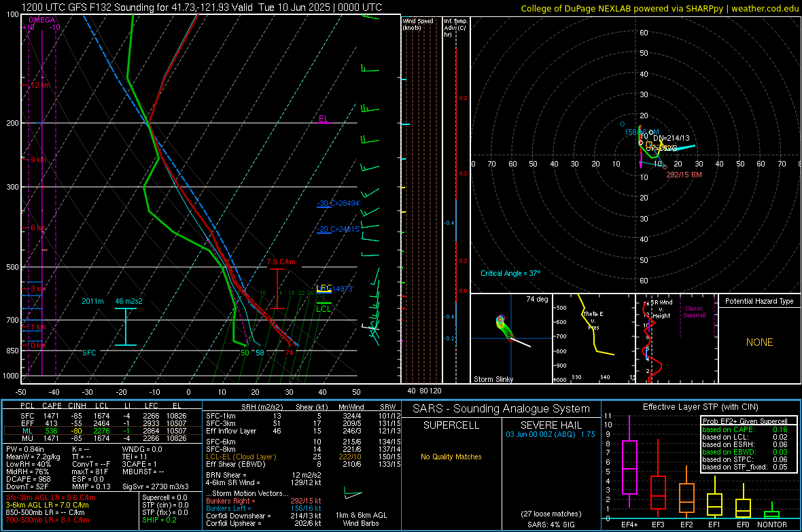Click the cyan 46 m2s2 label
Image resolution: width=802 pixels, height=532 pixels.
pos(128,301)
